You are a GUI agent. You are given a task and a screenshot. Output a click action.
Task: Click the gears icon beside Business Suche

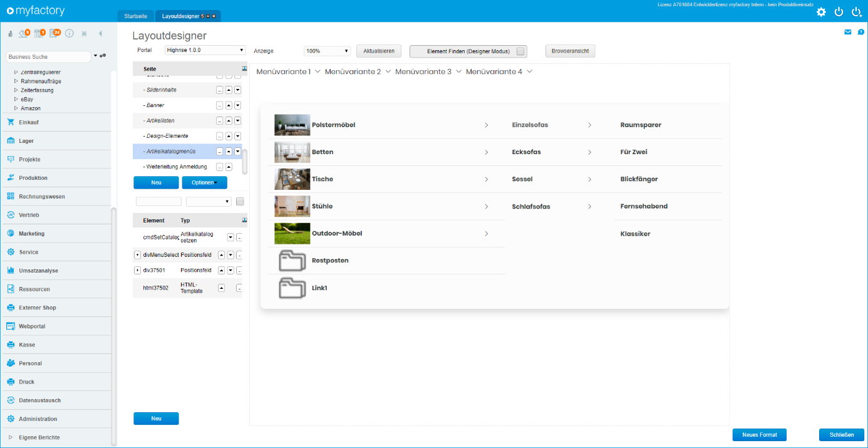(103, 56)
